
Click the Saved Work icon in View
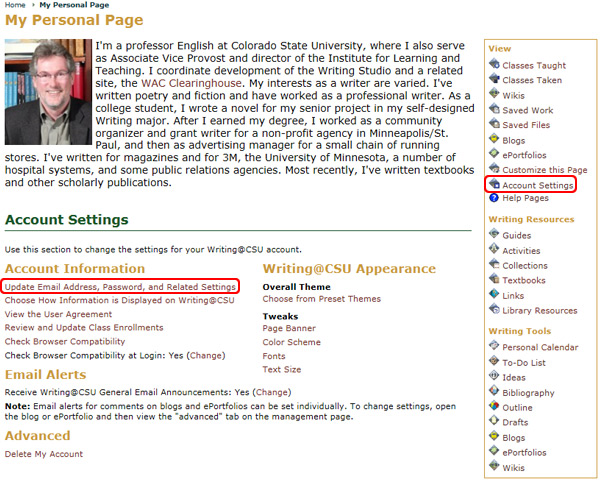pos(494,110)
